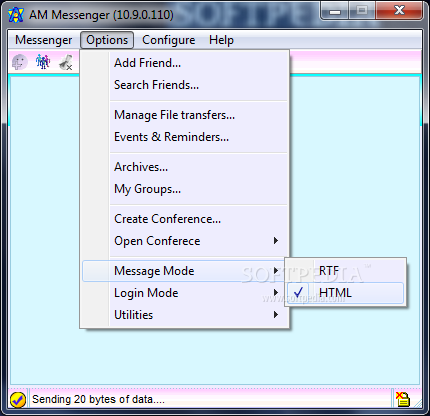Choose Create Conference... entry

(x=185, y=219)
